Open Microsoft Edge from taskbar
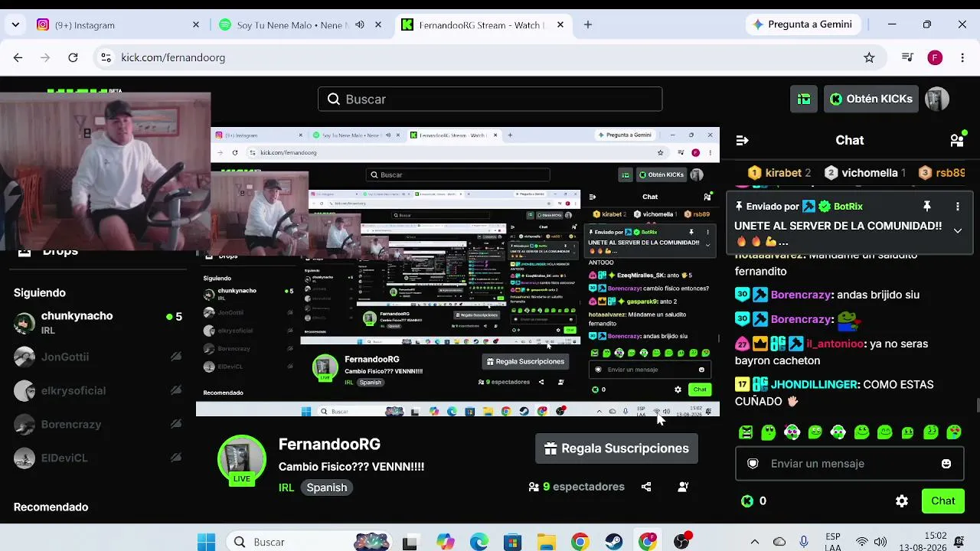The height and width of the screenshot is (551, 980). (479, 542)
